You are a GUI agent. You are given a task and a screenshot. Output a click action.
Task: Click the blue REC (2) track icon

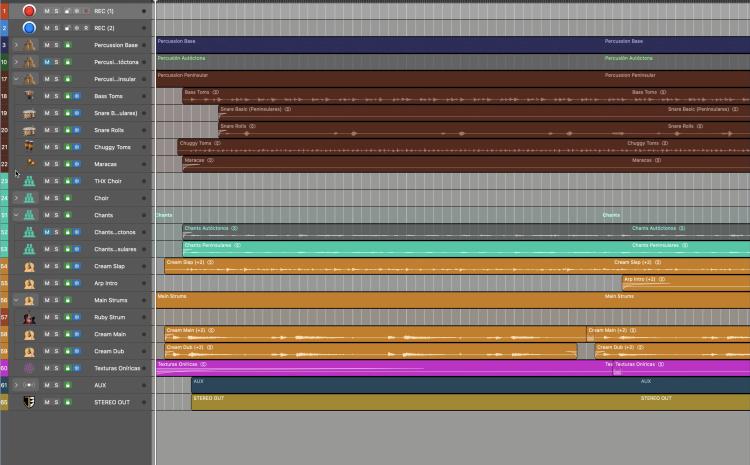click(x=29, y=28)
